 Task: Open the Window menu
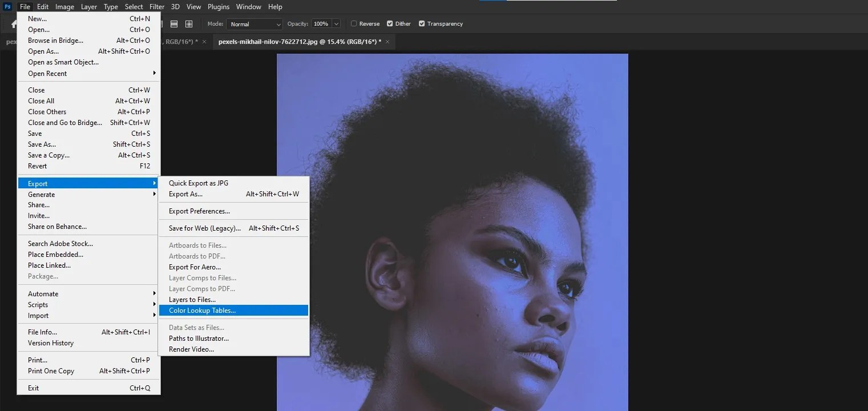248,6
